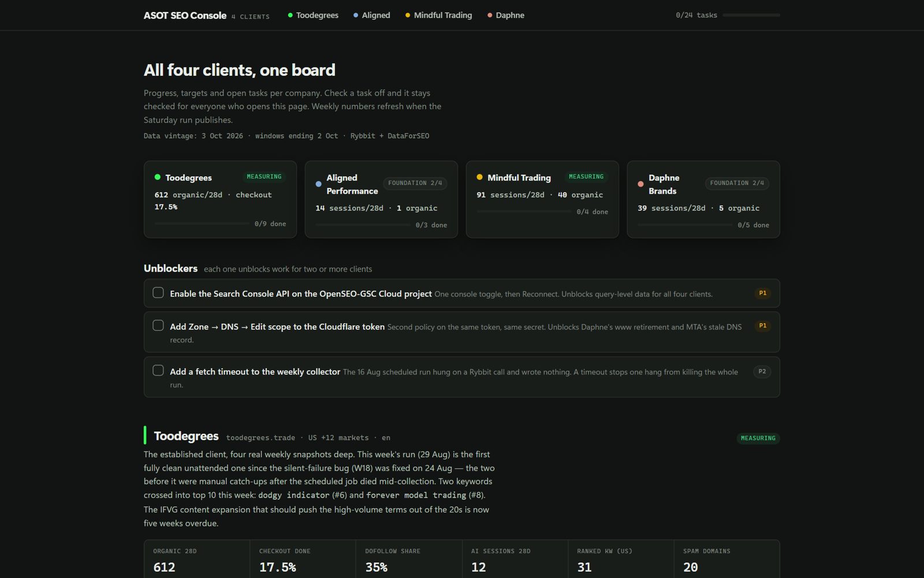Image resolution: width=924 pixels, height=578 pixels.
Task: Click 'dodgy indicator' keyword text
Action: coord(293,495)
